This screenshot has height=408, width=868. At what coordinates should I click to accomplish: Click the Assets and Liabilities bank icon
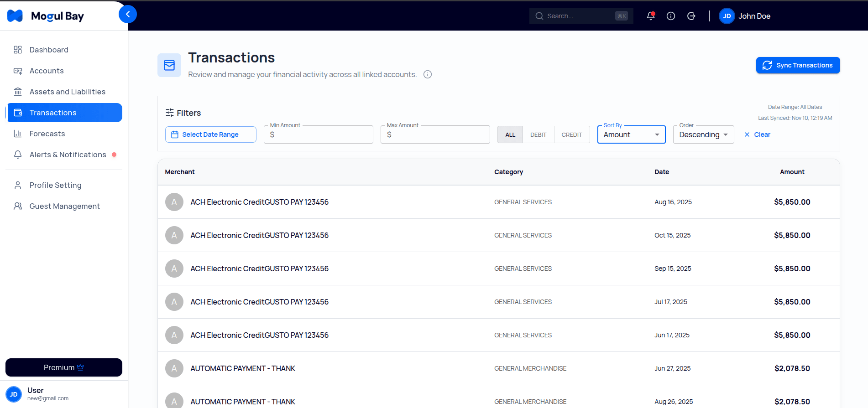pyautogui.click(x=18, y=92)
